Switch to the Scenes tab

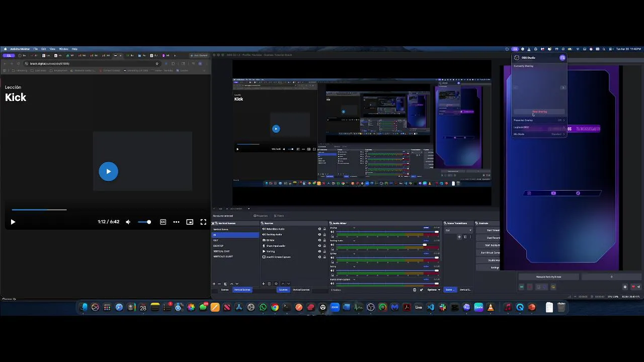click(225, 290)
